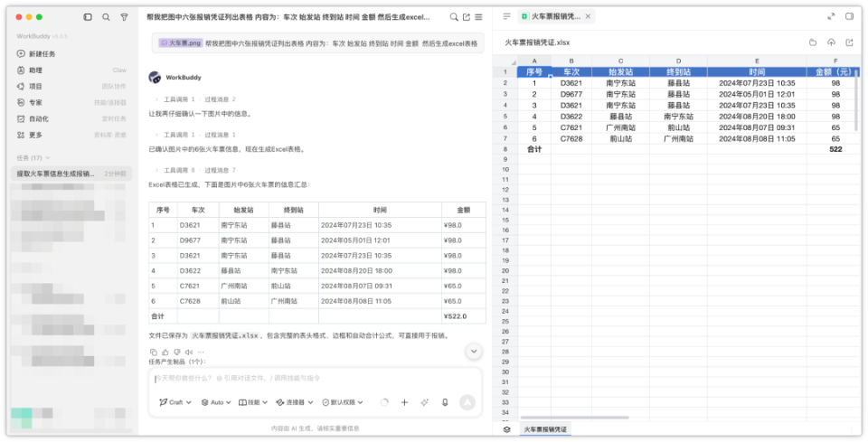
Task: Select the 火车票报销凭证 sheet tab
Action: pos(544,429)
